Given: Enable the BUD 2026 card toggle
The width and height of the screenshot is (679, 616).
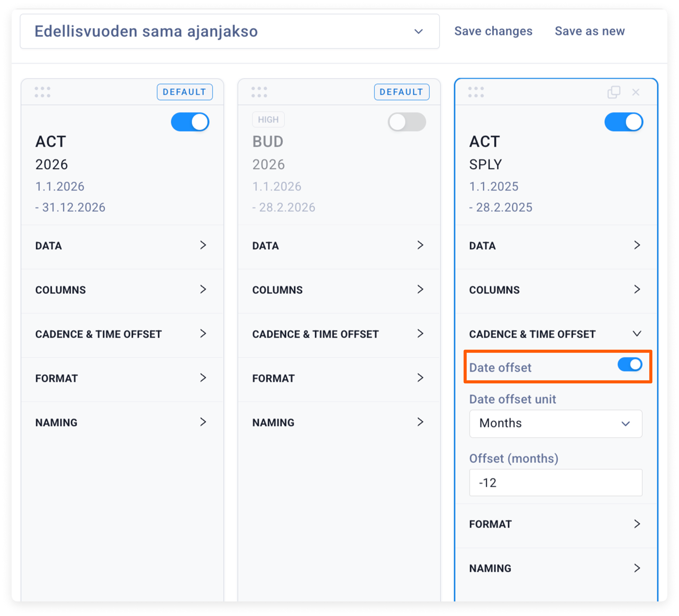Looking at the screenshot, I should 407,122.
